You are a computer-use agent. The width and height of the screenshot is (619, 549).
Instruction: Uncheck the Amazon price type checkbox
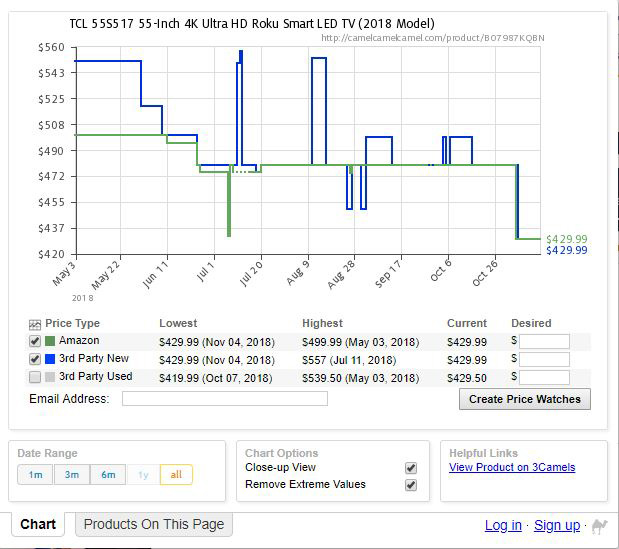(35, 341)
